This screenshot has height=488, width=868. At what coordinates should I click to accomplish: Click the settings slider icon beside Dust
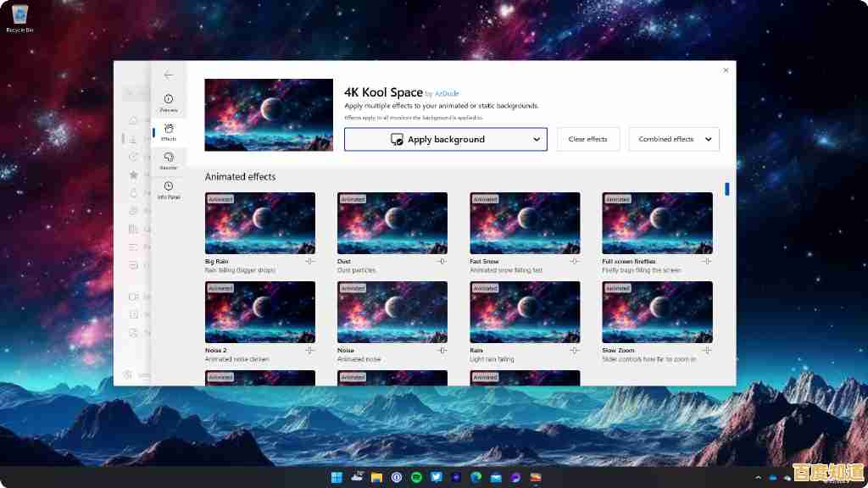442,261
